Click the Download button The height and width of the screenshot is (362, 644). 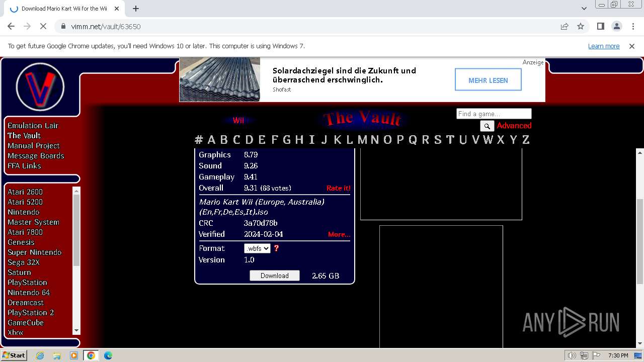pos(275,276)
